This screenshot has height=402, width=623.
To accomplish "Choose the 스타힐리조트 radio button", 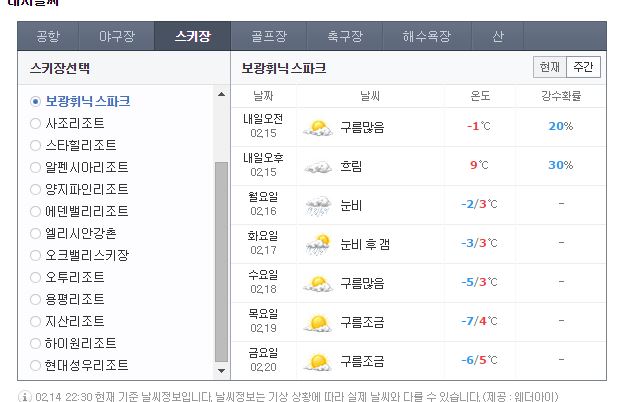I will (x=35, y=145).
